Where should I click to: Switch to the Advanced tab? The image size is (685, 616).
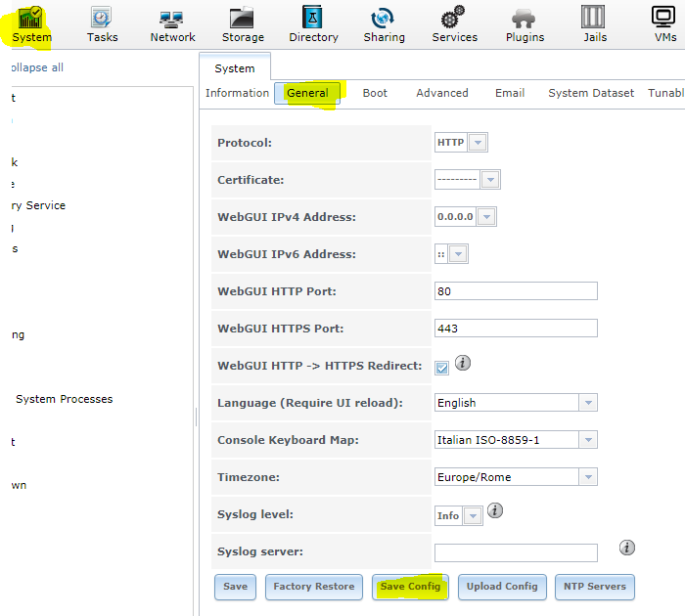(x=442, y=93)
